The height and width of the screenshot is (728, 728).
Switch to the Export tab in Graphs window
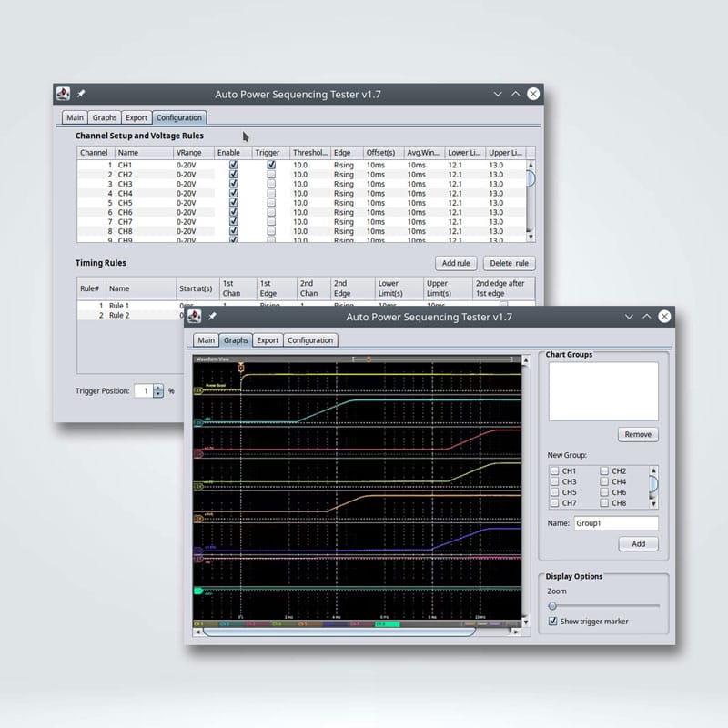pyautogui.click(x=267, y=340)
